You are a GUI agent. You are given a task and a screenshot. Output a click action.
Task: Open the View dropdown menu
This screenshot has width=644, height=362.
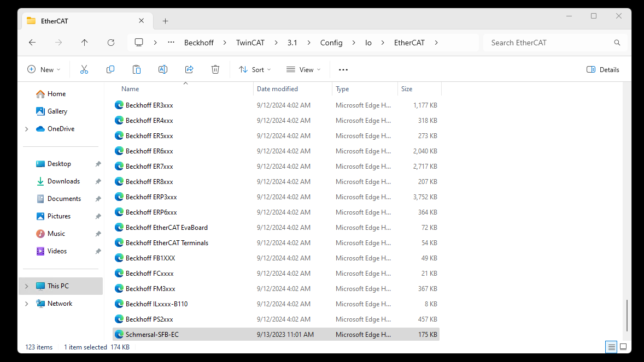303,70
